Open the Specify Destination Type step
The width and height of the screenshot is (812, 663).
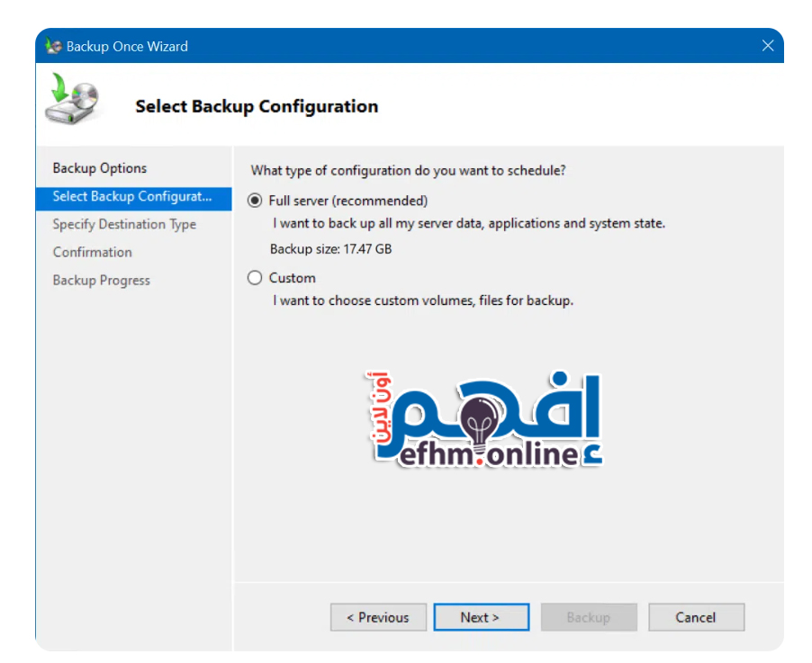(x=124, y=224)
